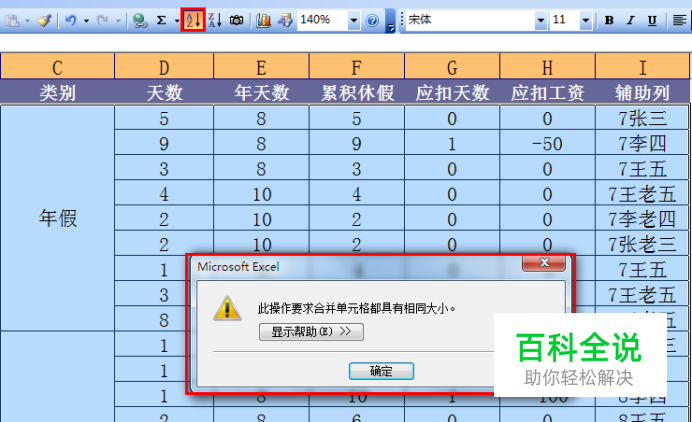Click 显示帮助 button in dialog
The height and width of the screenshot is (422, 692).
click(311, 332)
